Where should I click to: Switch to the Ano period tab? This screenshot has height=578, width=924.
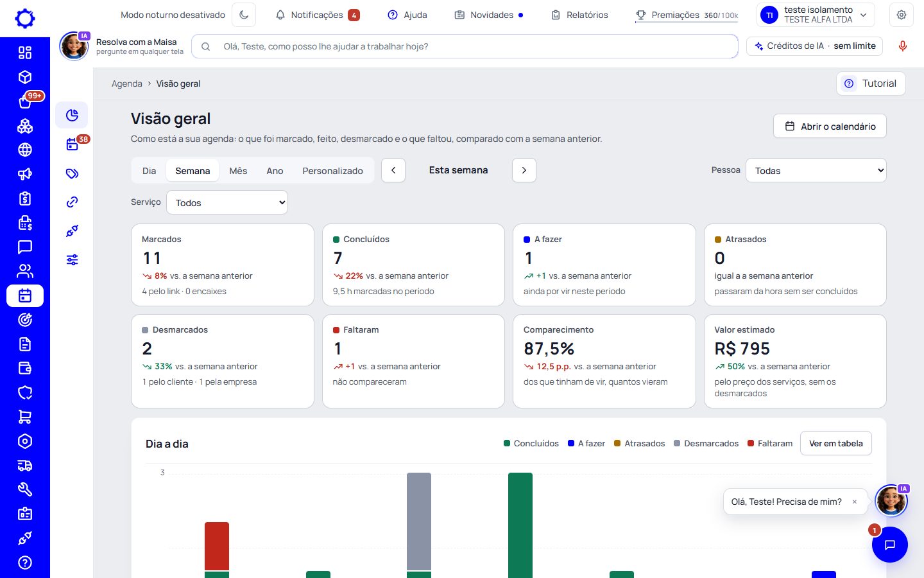(275, 171)
